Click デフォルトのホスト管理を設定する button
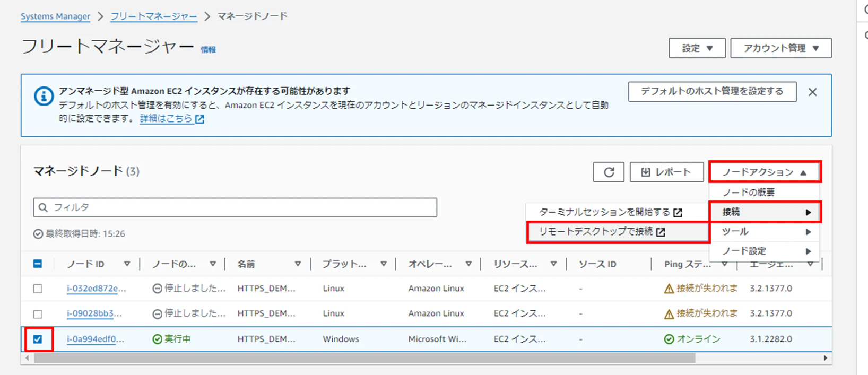The height and width of the screenshot is (375, 868). coord(712,91)
